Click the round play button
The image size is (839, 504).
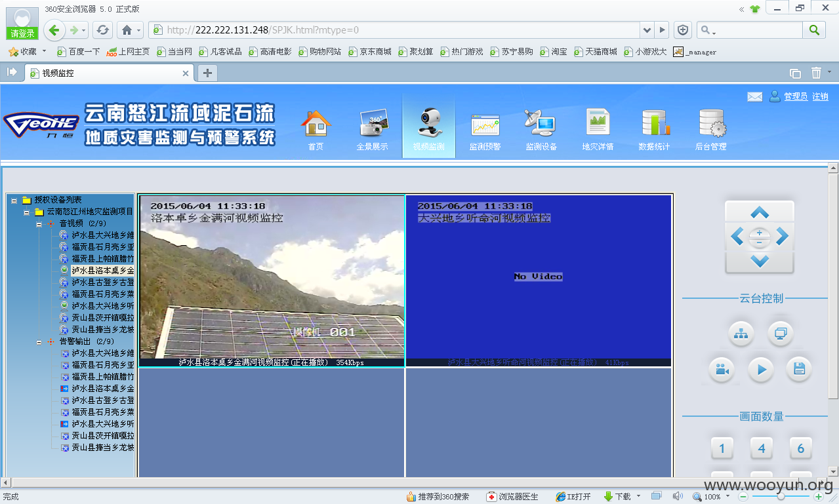coord(761,370)
